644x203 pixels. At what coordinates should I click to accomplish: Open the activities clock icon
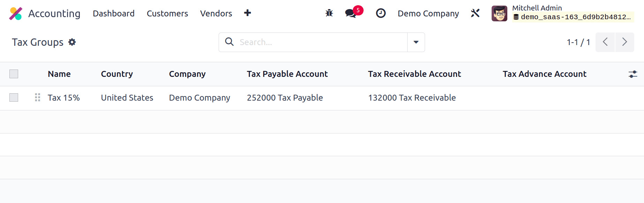(x=381, y=13)
